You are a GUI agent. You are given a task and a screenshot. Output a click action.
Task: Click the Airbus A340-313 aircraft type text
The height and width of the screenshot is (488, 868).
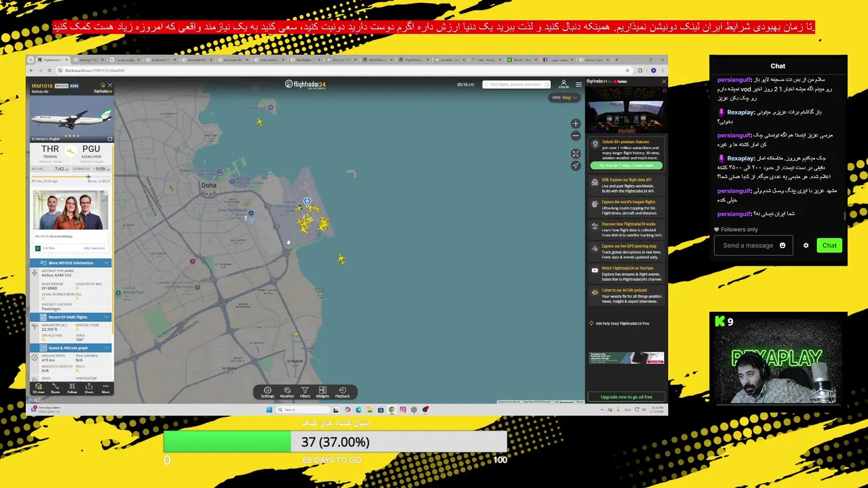(57, 276)
